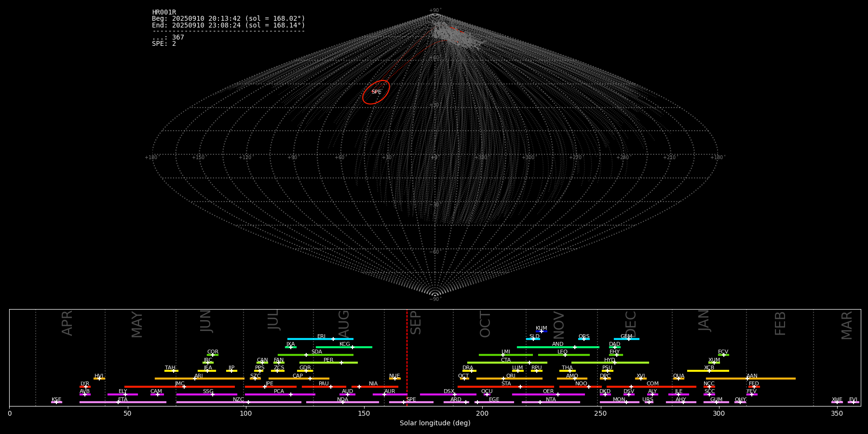The height and width of the screenshot is (434, 868).
Task: Click the pink EVI shower bar
Action: point(854,402)
